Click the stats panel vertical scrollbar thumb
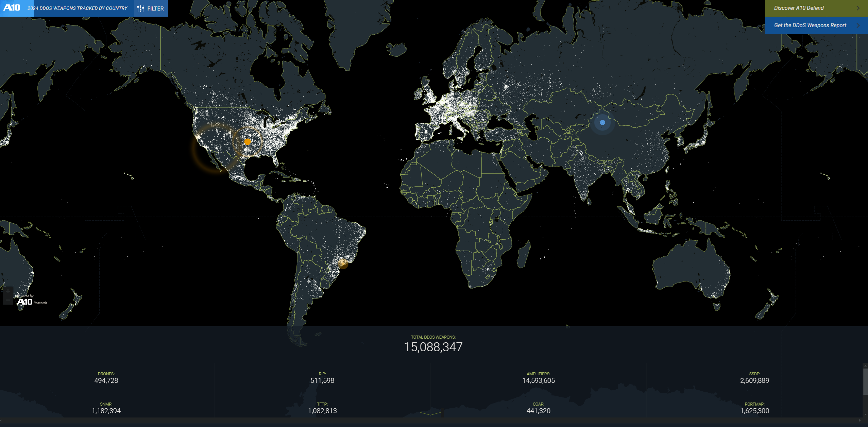 [865, 381]
